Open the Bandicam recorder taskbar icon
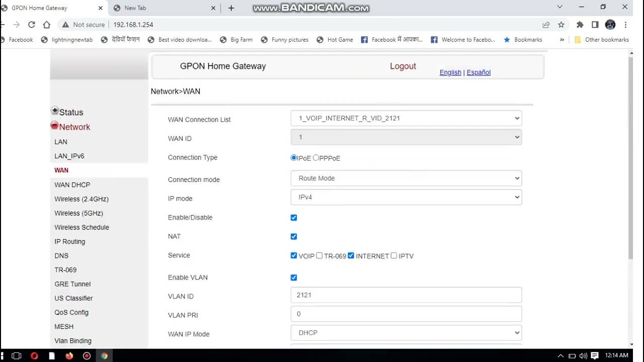This screenshot has width=644, height=362. point(87,356)
